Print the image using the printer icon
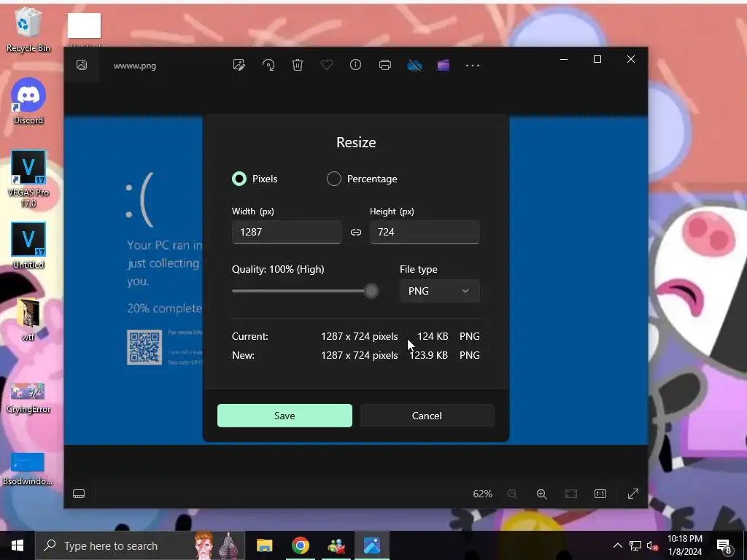The image size is (747, 560). tap(385, 65)
